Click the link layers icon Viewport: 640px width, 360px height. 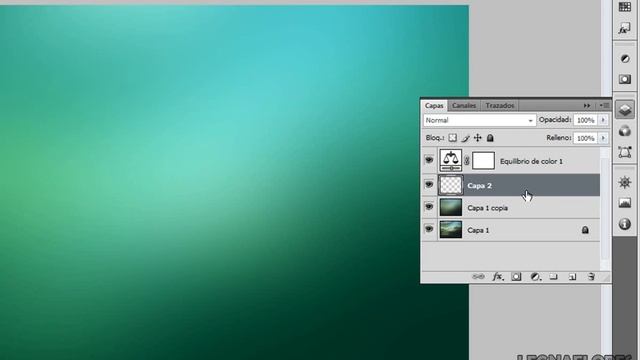[x=478, y=277]
